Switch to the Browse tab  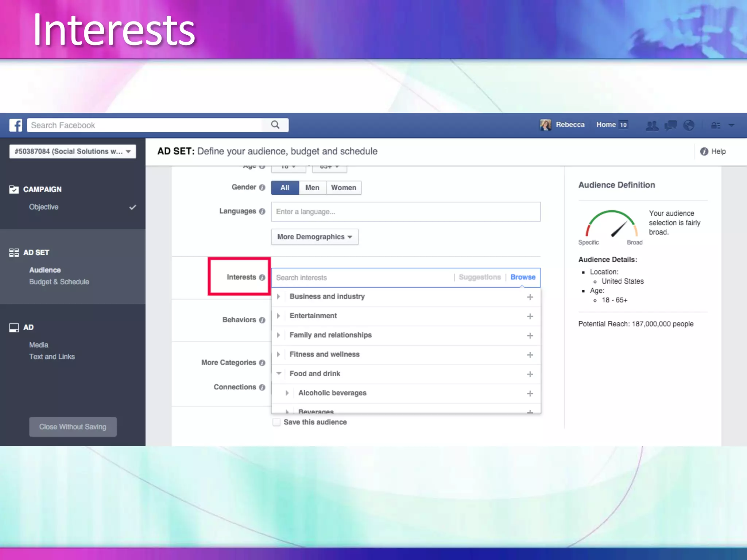coord(523,277)
